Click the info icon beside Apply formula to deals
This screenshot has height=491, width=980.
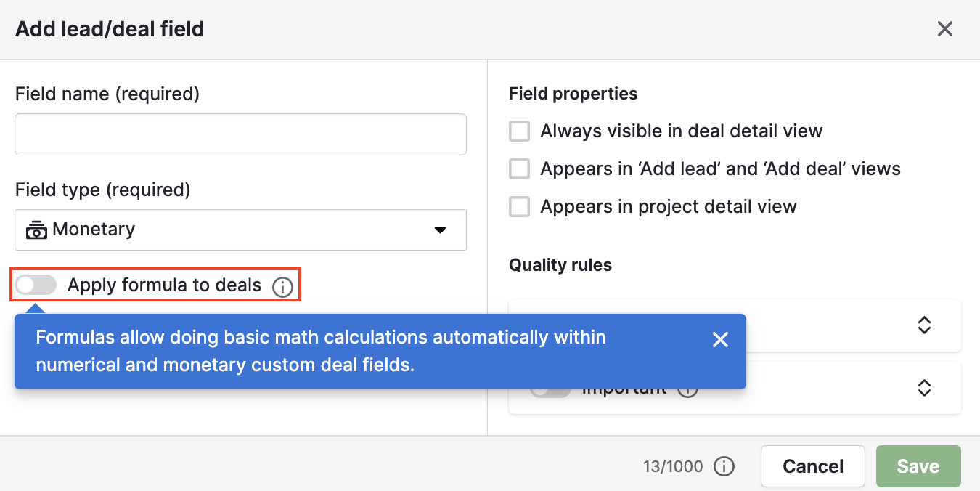point(282,288)
